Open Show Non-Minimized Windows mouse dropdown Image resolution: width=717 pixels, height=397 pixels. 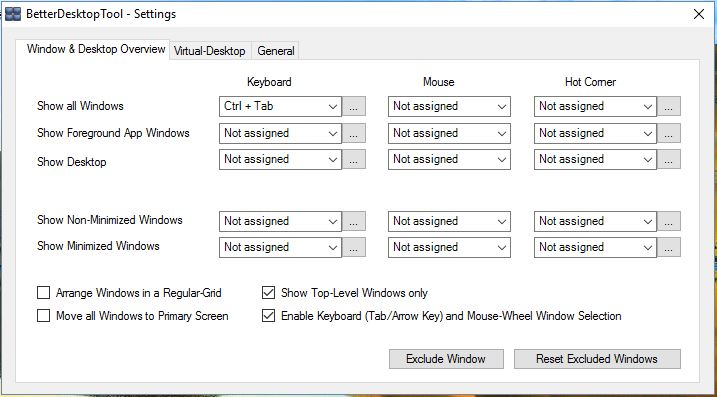[x=449, y=221]
